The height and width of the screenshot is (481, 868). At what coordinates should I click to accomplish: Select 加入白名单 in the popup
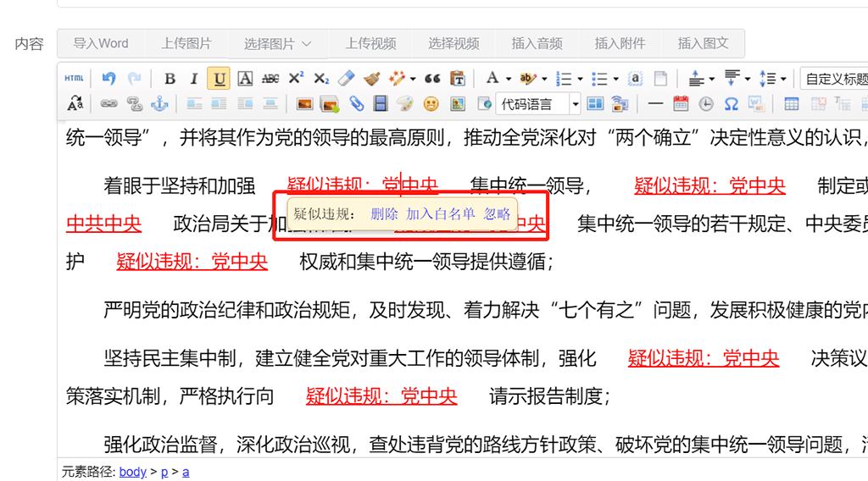(440, 214)
